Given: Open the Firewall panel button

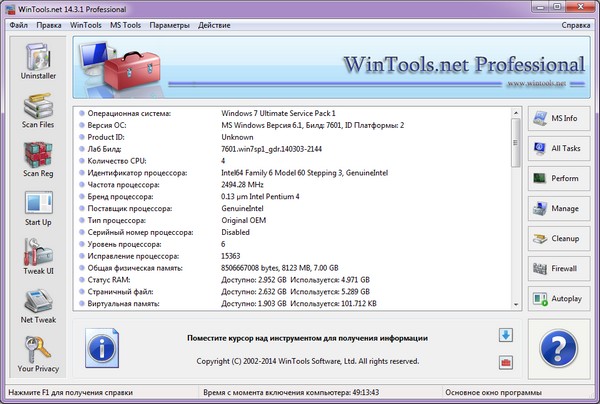Looking at the screenshot, I should (559, 269).
